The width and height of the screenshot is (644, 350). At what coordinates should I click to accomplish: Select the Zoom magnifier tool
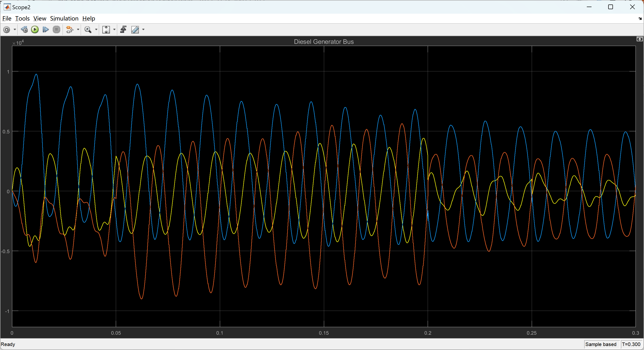point(88,29)
